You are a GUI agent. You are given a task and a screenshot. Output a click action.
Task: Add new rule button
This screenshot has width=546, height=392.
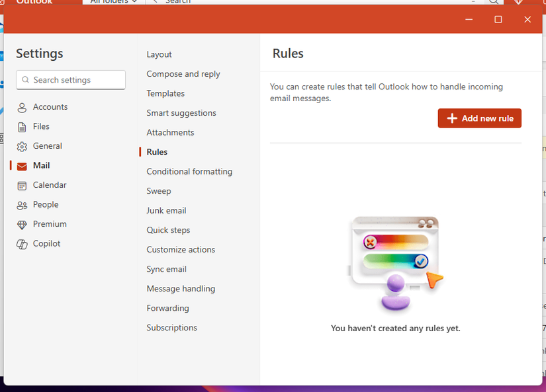[x=480, y=118]
